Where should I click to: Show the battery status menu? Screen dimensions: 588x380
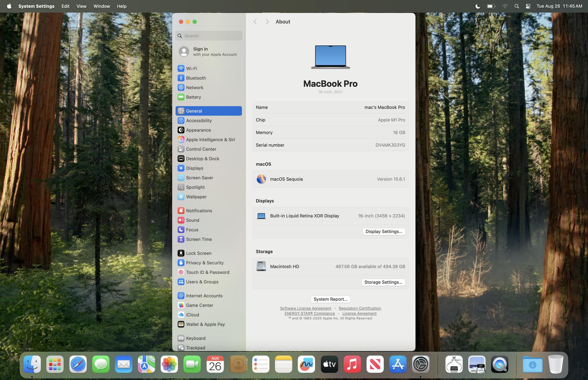coord(491,6)
